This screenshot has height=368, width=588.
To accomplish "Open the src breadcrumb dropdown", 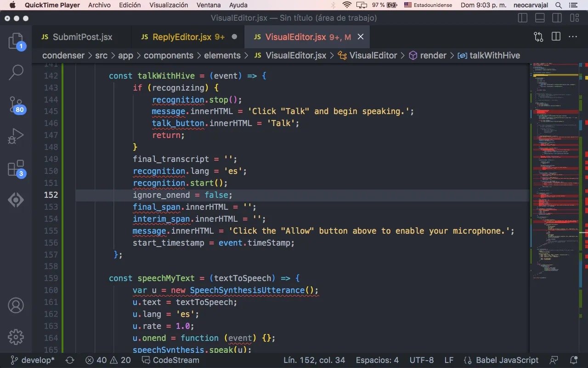I will (x=102, y=55).
